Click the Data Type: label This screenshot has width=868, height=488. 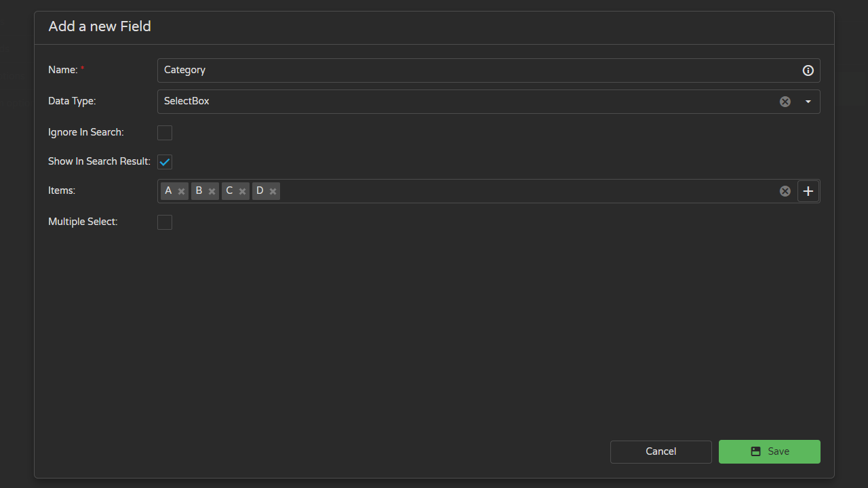pyautogui.click(x=72, y=101)
